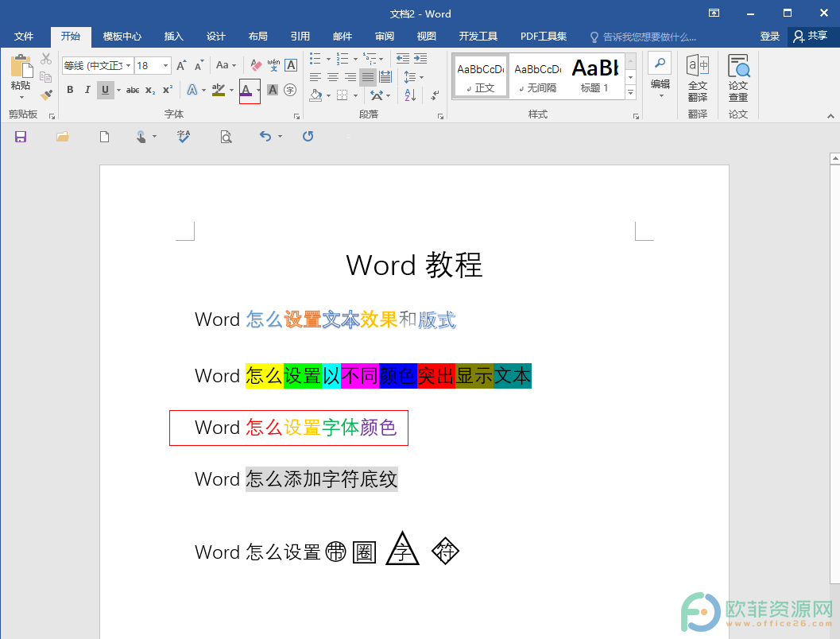Increase the paragraph indent
This screenshot has width=840, height=639.
coord(420,58)
